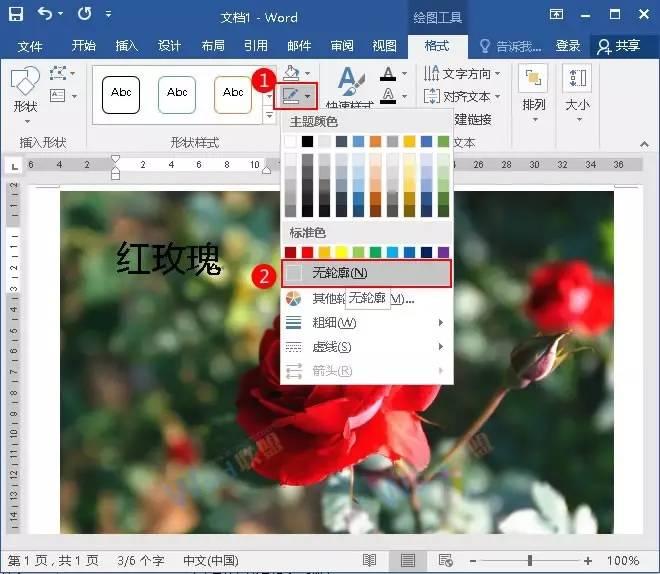660x574 pixels.
Task: Pick the green theme color swatch
Action: (x=443, y=141)
